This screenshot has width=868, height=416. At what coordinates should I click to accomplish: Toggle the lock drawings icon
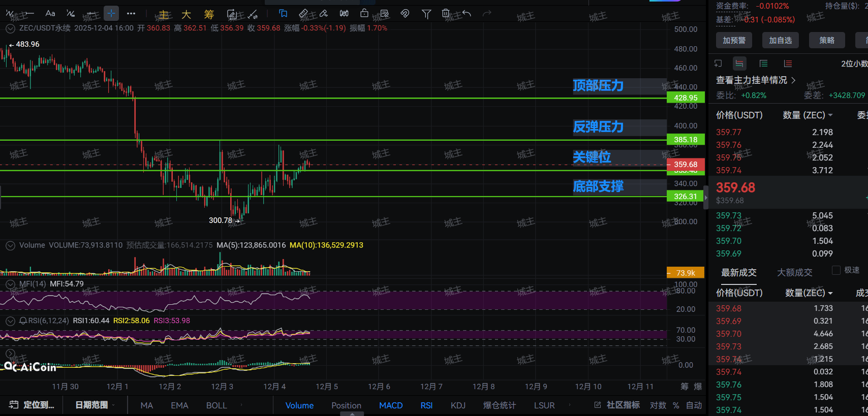click(364, 14)
